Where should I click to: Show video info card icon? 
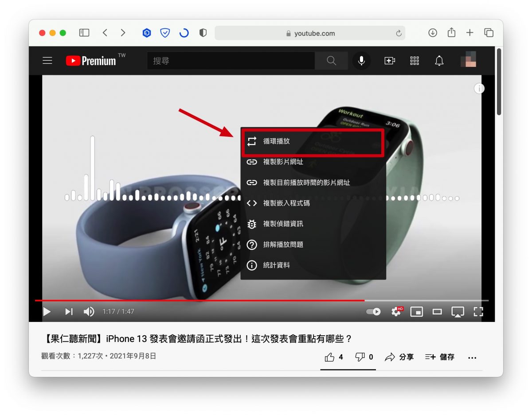point(479,89)
